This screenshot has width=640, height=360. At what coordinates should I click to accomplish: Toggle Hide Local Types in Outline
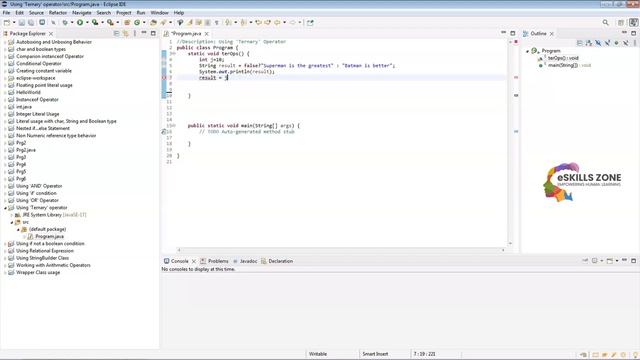click(625, 42)
